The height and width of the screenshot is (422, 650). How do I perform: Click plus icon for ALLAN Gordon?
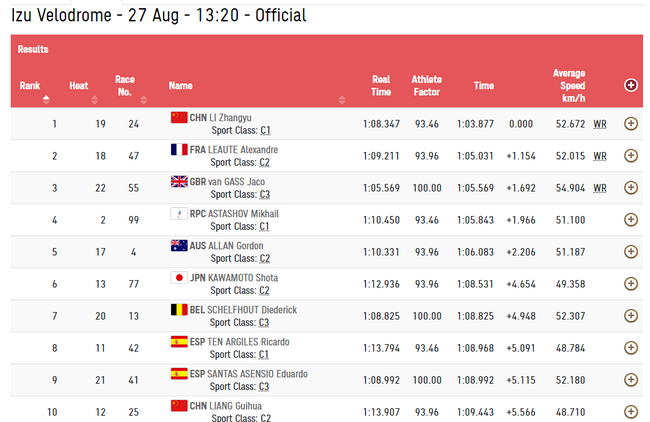631,252
